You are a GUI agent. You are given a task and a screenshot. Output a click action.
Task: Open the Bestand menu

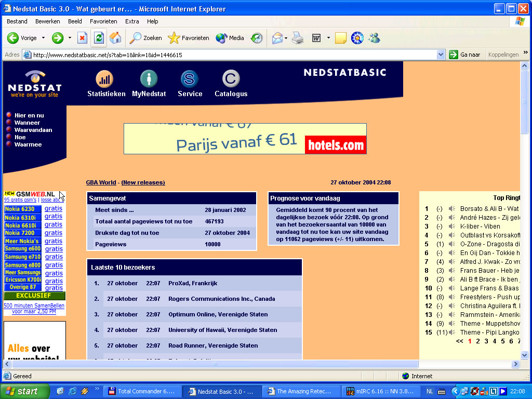(17, 21)
